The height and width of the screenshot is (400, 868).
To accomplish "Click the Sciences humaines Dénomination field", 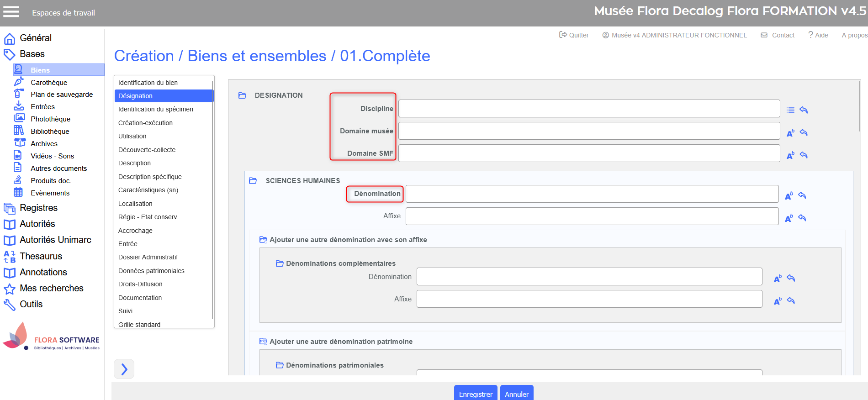I will pyautogui.click(x=592, y=194).
